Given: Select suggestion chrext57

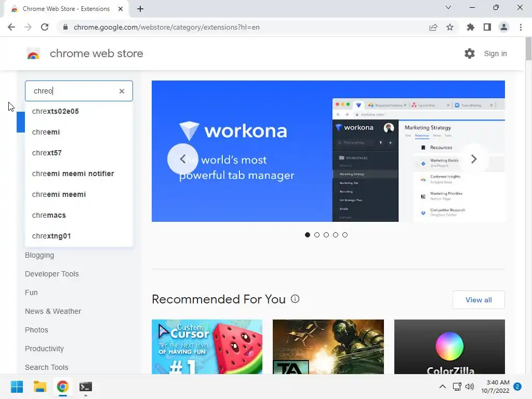Looking at the screenshot, I should click(x=79, y=153).
